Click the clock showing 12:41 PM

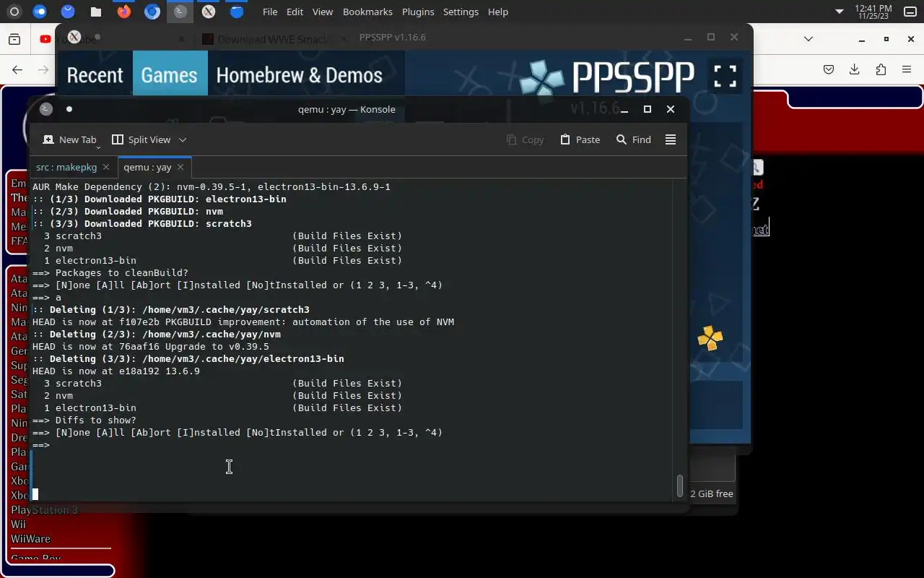click(x=873, y=12)
